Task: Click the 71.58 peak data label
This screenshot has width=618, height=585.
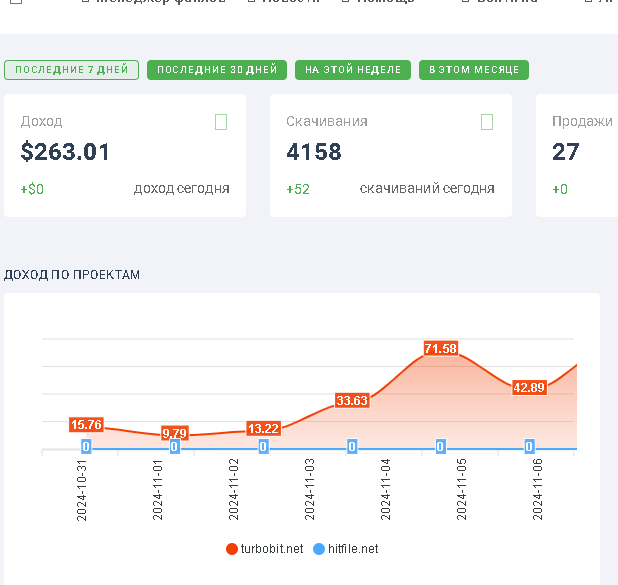Action: tap(441, 348)
